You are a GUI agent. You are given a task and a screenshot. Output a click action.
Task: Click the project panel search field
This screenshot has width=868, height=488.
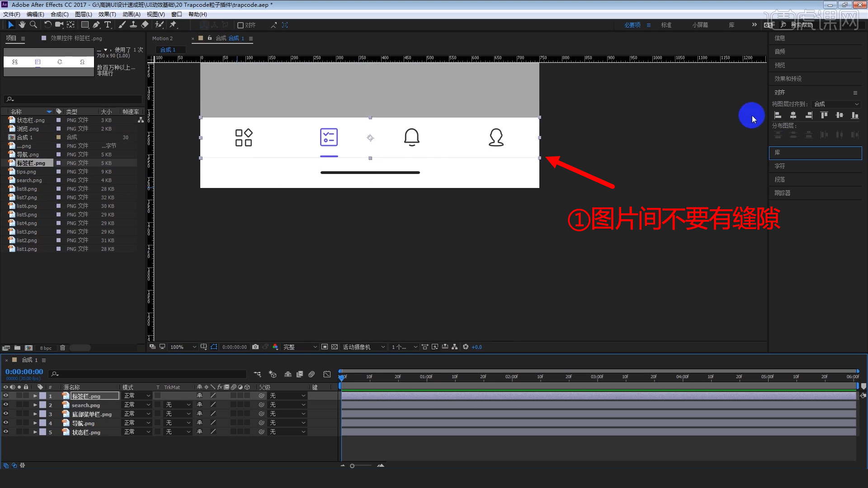point(72,99)
